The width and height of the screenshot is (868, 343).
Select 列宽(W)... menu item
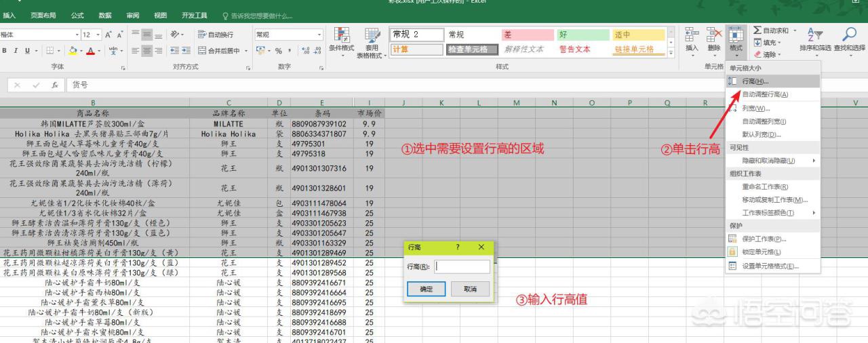tap(772, 108)
